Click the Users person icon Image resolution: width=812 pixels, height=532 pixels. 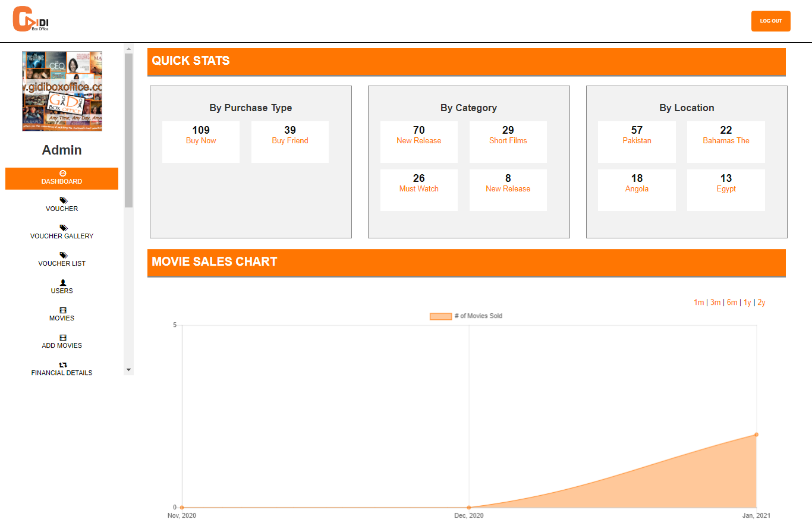[63, 282]
